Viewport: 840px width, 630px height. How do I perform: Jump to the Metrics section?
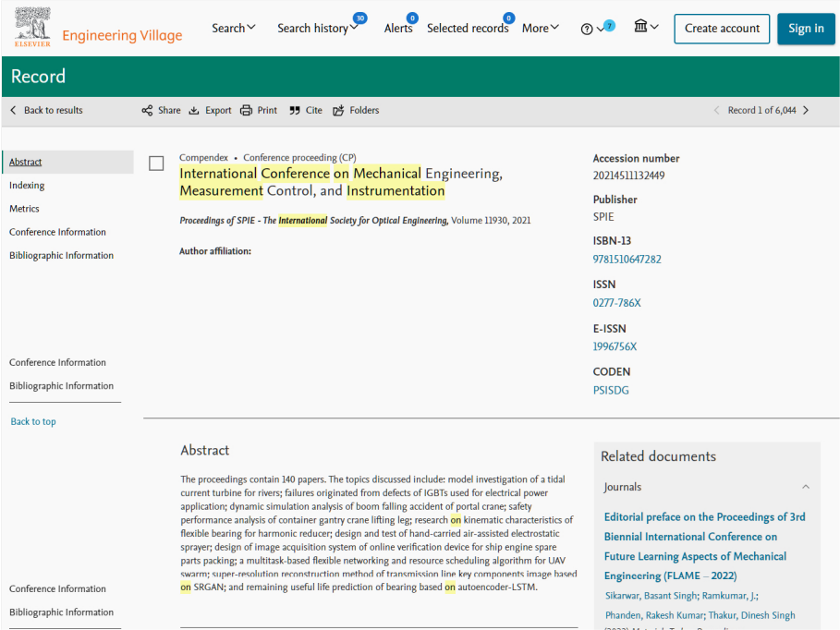coord(24,209)
